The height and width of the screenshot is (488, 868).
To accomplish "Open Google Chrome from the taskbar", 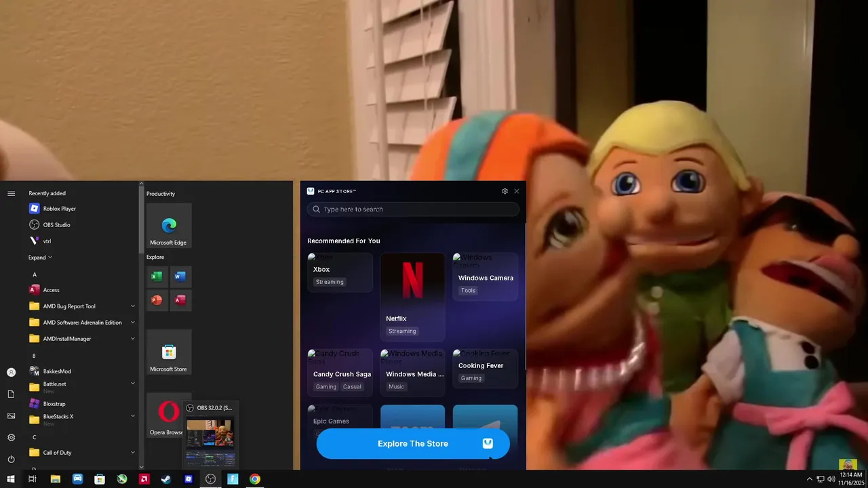I will pos(255,479).
